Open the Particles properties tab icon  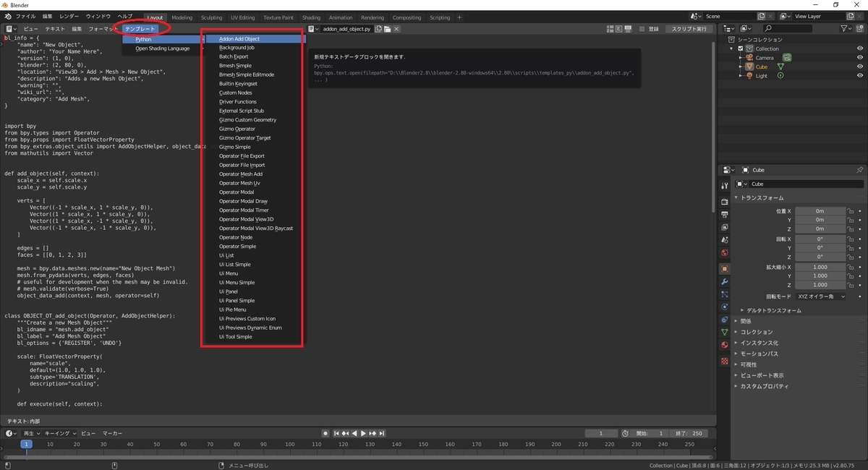click(725, 294)
